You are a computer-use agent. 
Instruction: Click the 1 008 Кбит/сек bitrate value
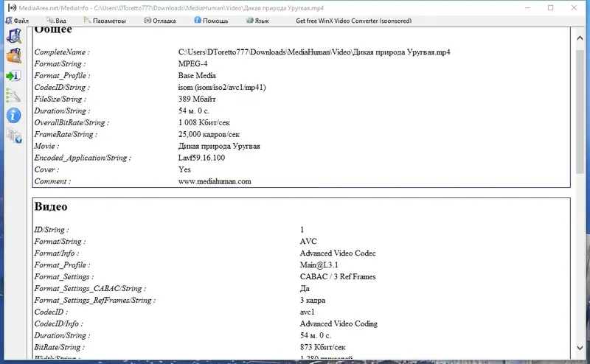204,122
